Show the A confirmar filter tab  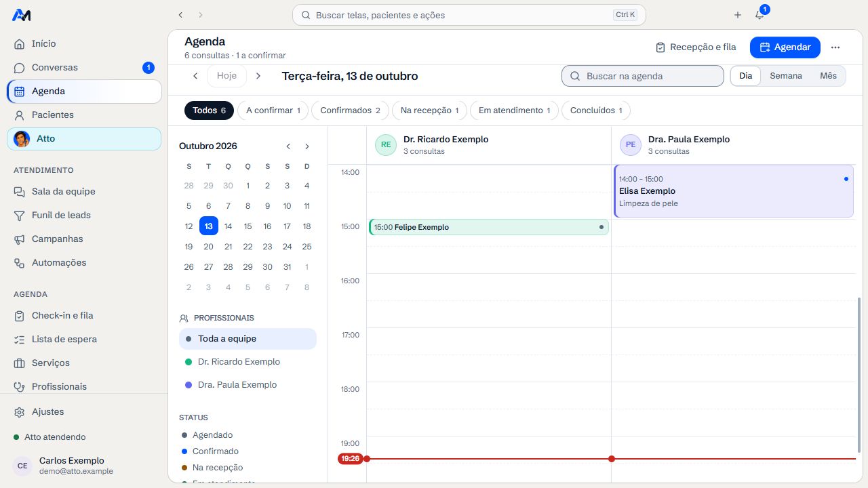(273, 110)
